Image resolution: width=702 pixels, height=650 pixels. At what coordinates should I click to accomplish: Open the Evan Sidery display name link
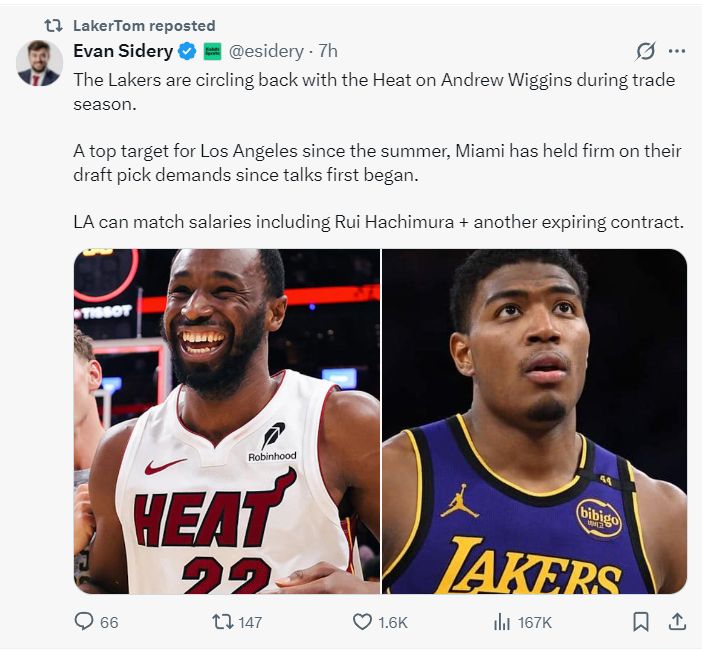tap(123, 51)
